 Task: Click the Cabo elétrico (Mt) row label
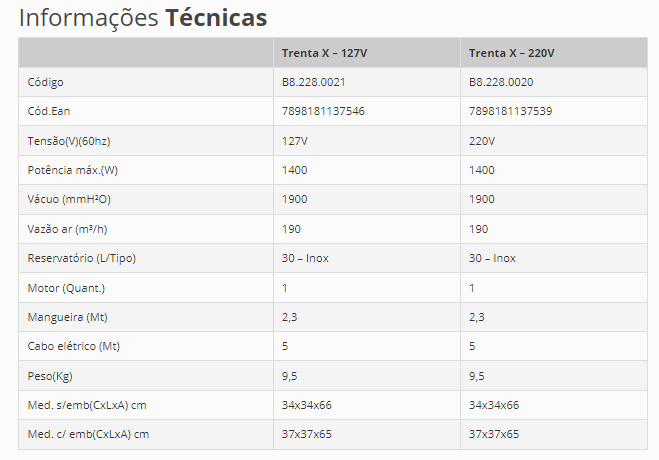click(74, 346)
